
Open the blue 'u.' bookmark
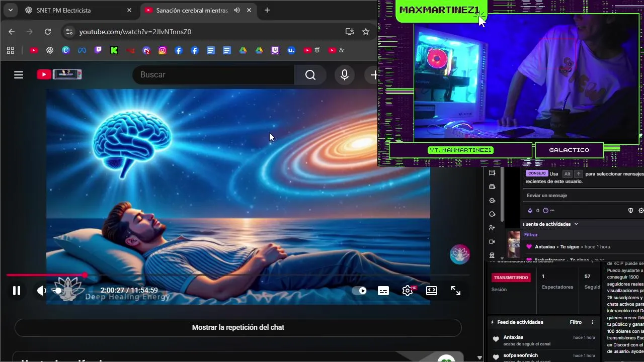(x=291, y=50)
